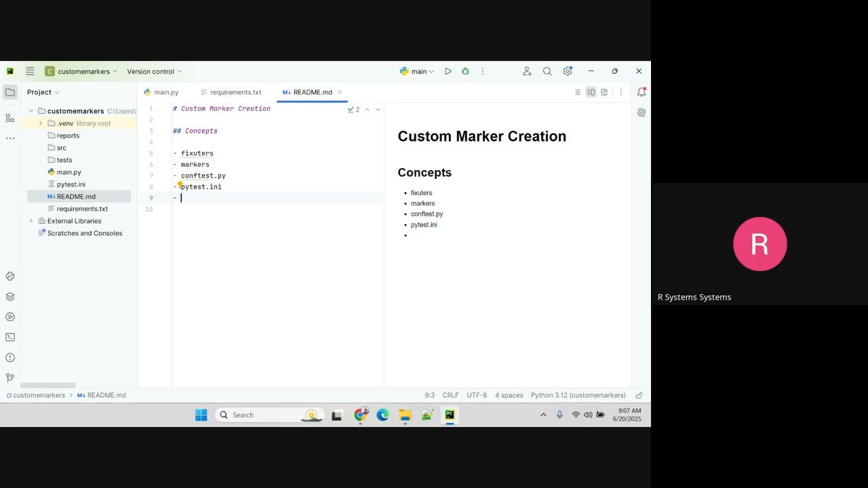Open the Project tool window icon

pos(10,92)
